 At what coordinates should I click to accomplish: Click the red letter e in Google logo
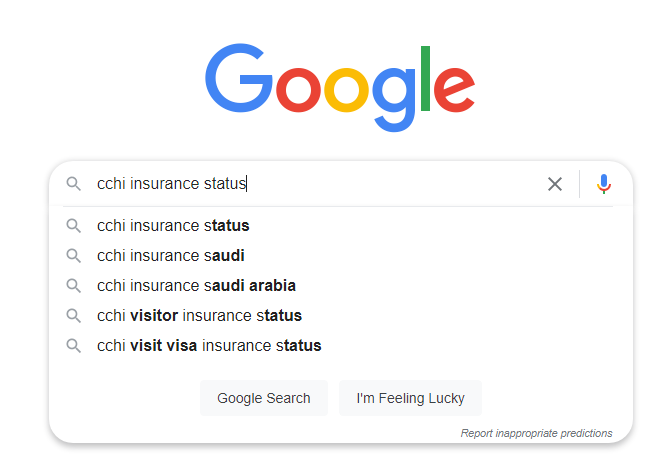[x=454, y=89]
